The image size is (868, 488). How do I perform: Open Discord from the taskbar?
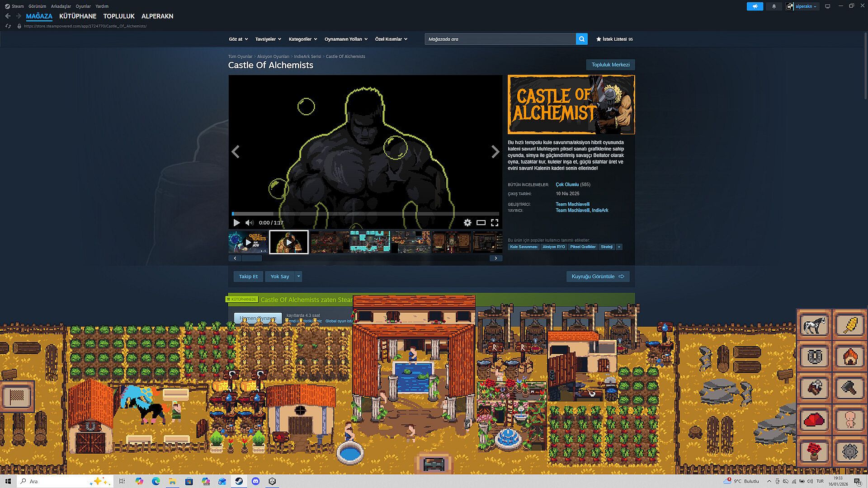click(256, 481)
